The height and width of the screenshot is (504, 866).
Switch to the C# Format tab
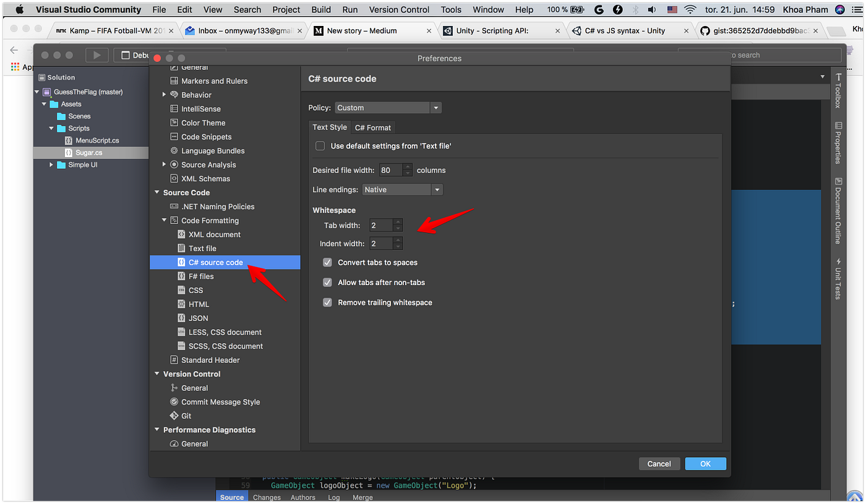pos(372,127)
